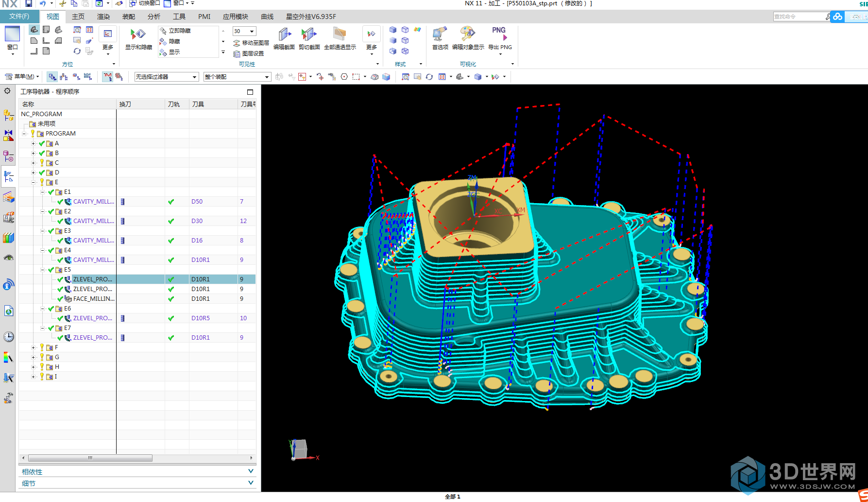
Task: Switch to the 渲染 tab
Action: coord(103,17)
